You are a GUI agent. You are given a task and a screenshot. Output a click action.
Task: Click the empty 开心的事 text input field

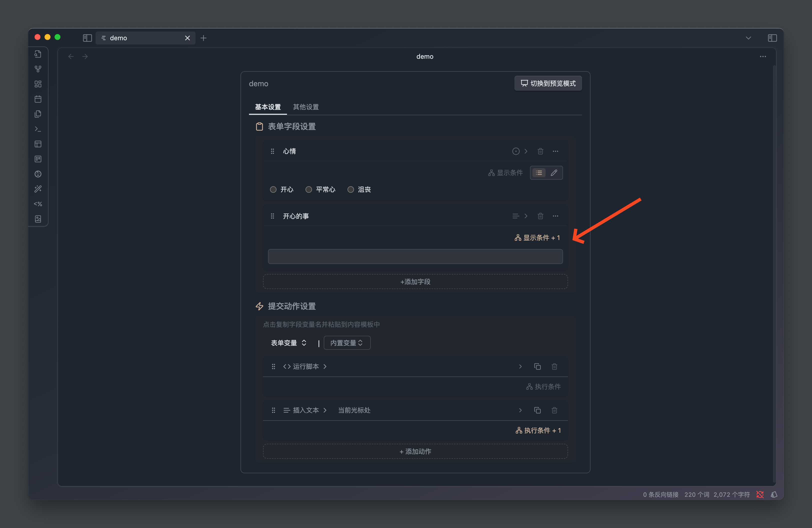click(415, 256)
